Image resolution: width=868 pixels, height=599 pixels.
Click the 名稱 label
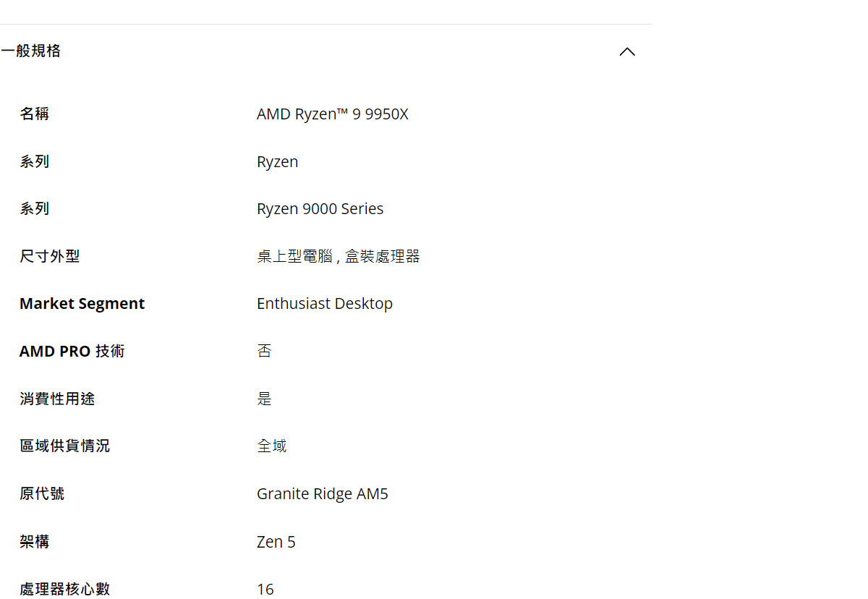coord(35,114)
